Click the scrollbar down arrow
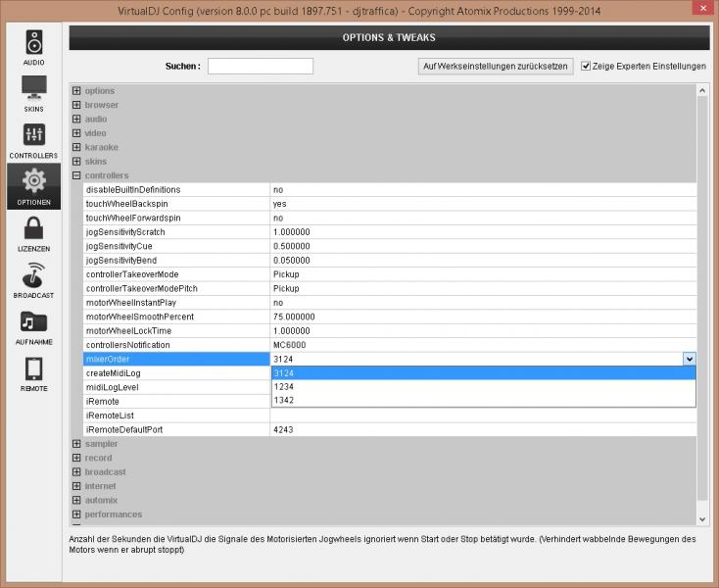Viewport: 719px width, 588px height. click(x=702, y=519)
